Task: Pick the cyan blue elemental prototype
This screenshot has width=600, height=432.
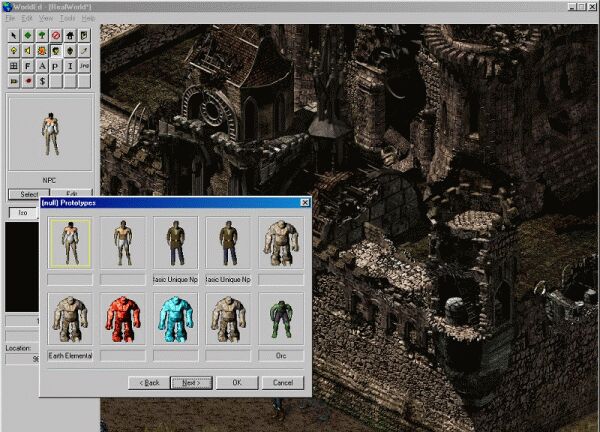Action: [176, 319]
